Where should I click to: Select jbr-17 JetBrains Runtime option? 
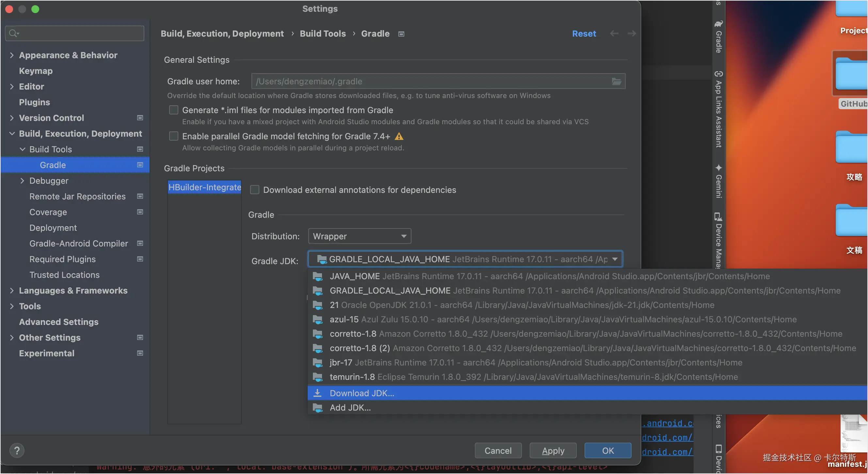click(588, 363)
